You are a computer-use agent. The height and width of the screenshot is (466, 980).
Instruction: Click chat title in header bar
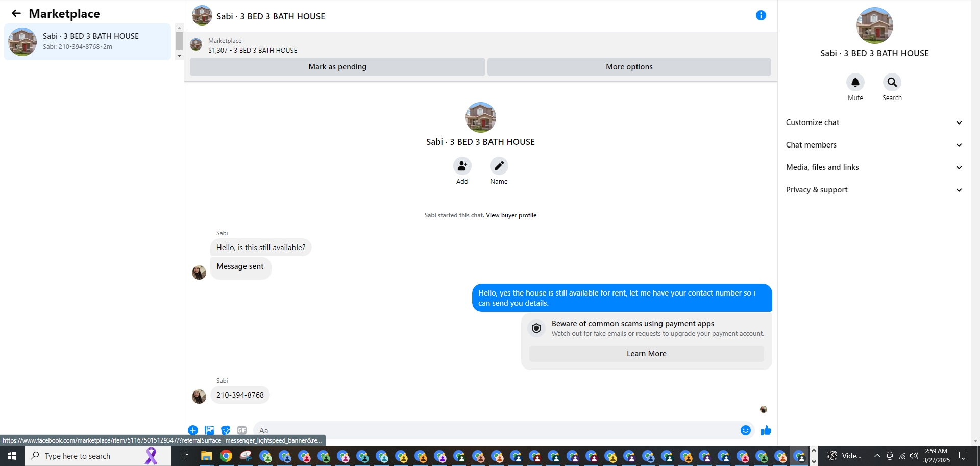point(271,16)
